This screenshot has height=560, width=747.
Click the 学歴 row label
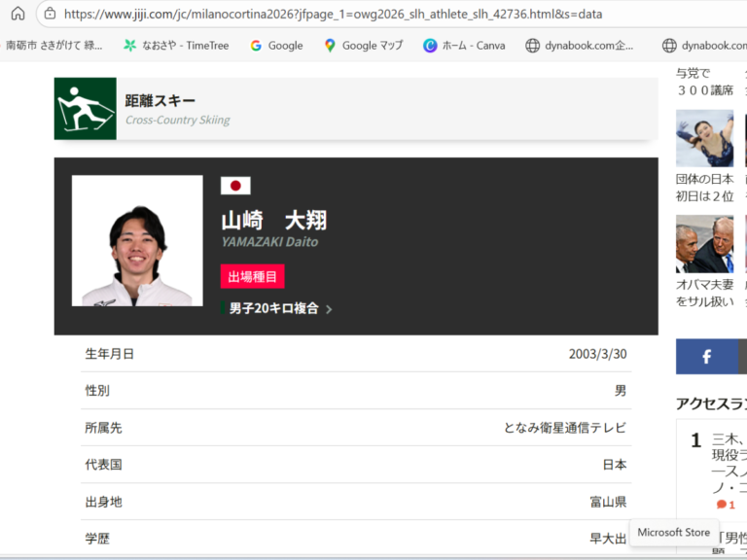97,539
